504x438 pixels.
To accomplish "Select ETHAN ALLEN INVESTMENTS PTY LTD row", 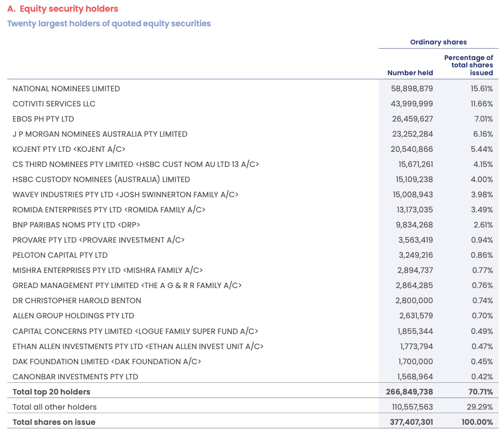I will (138, 347).
